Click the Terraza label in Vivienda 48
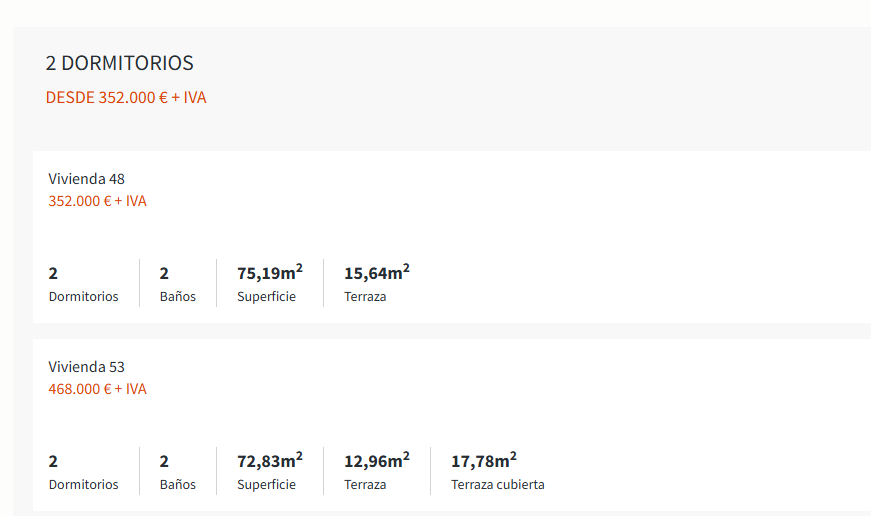The width and height of the screenshot is (871, 516). 365,297
